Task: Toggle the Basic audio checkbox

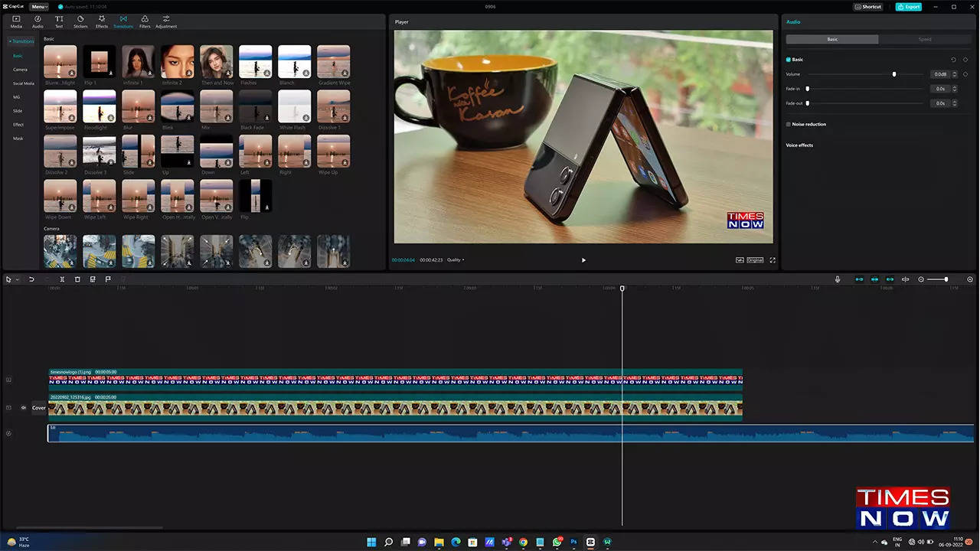Action: (x=789, y=59)
